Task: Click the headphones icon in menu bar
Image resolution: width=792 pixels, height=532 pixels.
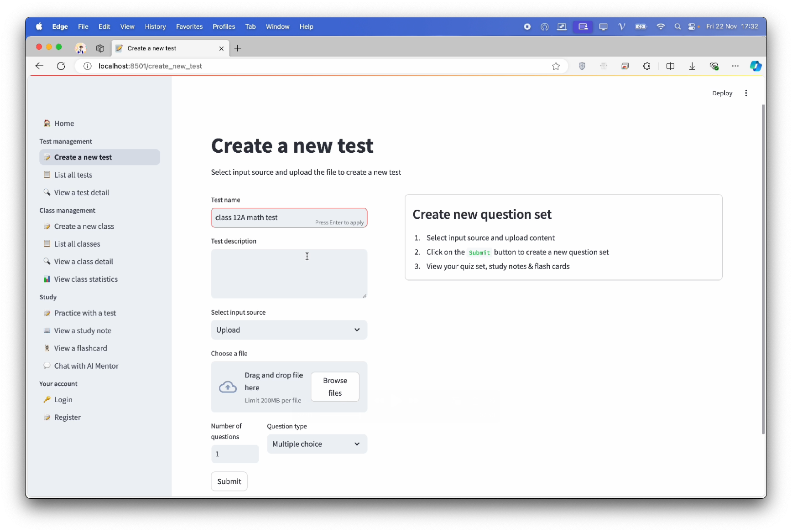Action: (544, 26)
